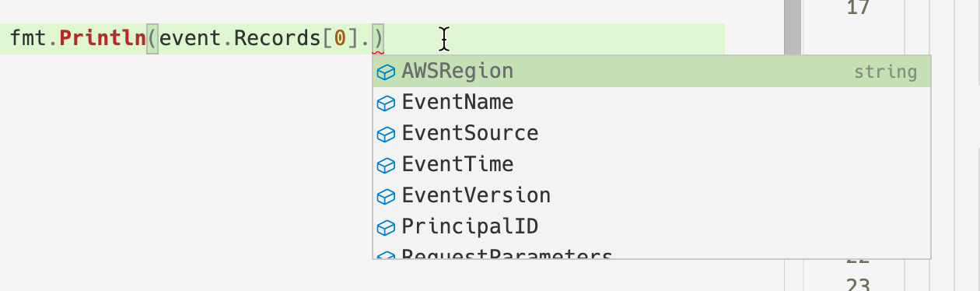Viewport: 980px width, 291px height.
Task: Click the cut-off icon beside RequestParameters
Action: [386, 254]
